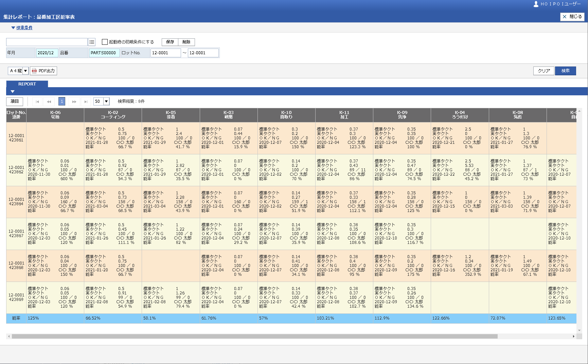Click the first ロットNo. field 12-0001
This screenshot has height=364, width=588.
coord(166,53)
